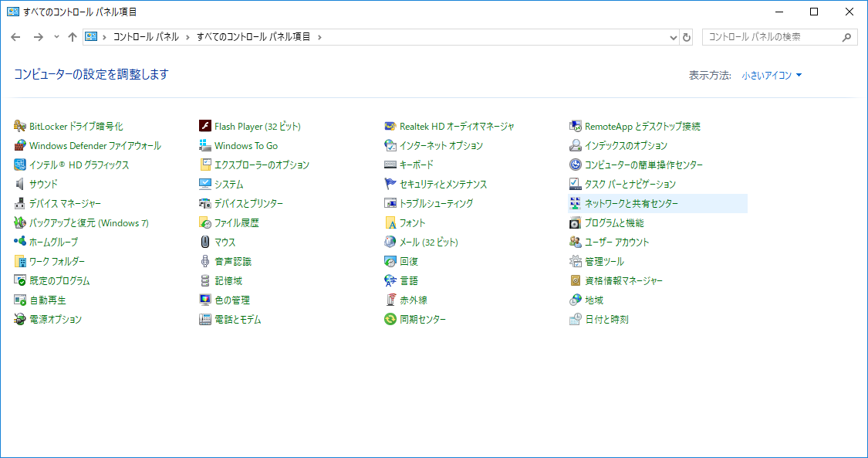
Task: Click the 色の管理 icon
Action: [x=205, y=300]
